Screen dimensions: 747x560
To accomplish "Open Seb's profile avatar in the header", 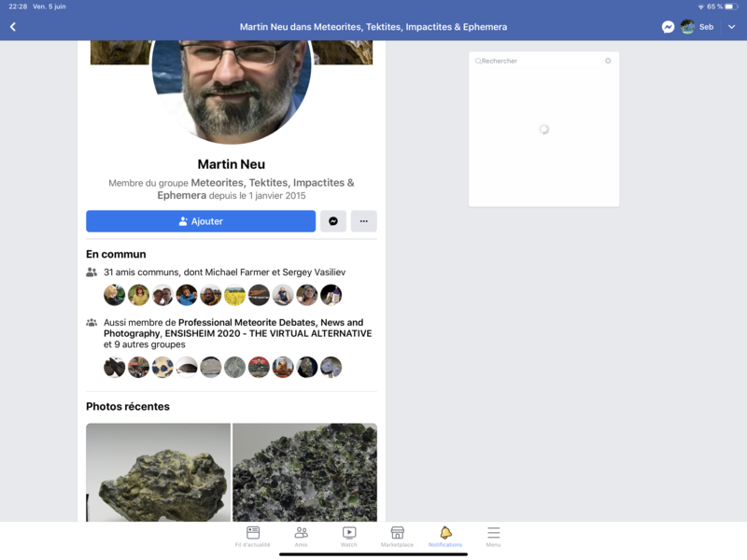I will point(687,27).
